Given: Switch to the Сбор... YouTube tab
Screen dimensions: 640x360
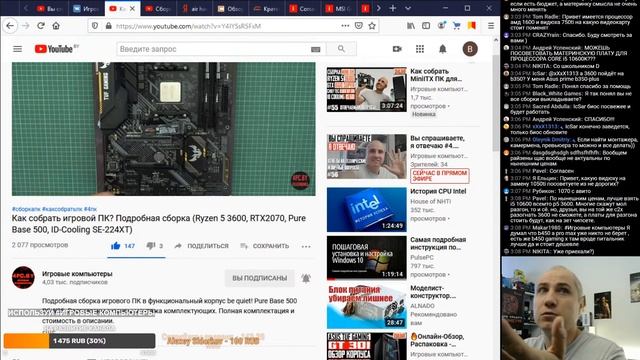Looking at the screenshot, I should pyautogui.click(x=158, y=9).
